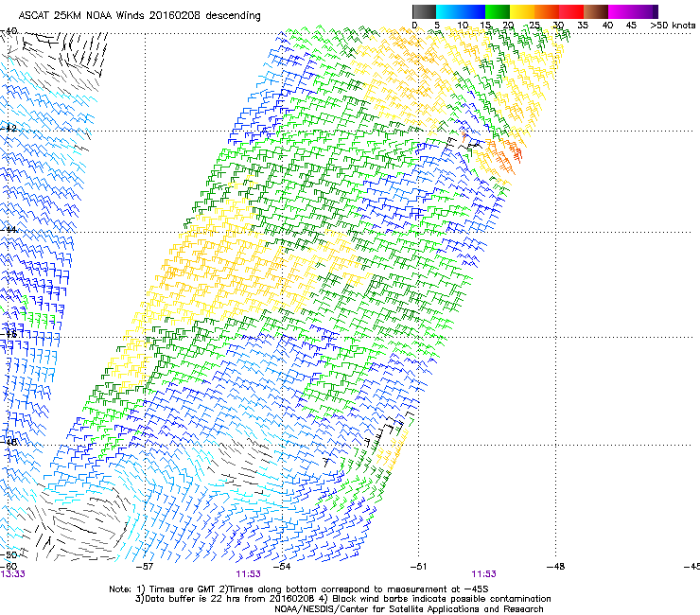Click the 11:53 time label near -51
The height and width of the screenshot is (615, 700).
pyautogui.click(x=484, y=574)
